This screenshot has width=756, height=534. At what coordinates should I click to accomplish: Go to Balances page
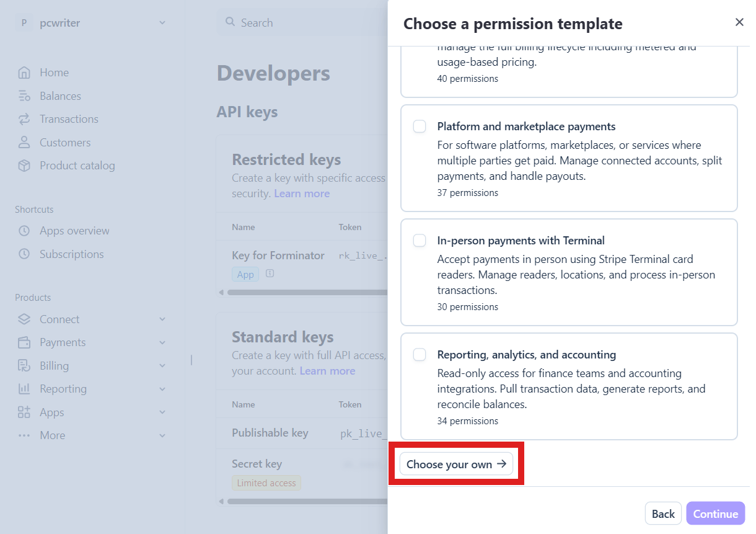60,96
